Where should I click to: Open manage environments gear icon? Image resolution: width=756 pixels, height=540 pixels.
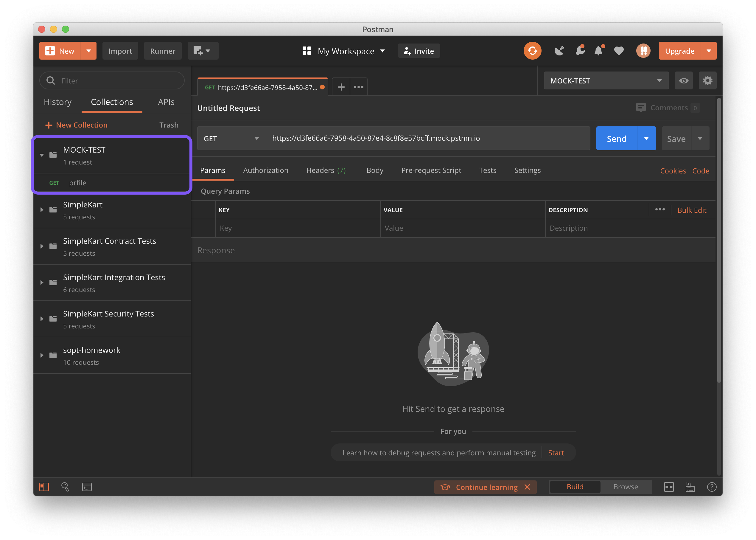click(707, 80)
